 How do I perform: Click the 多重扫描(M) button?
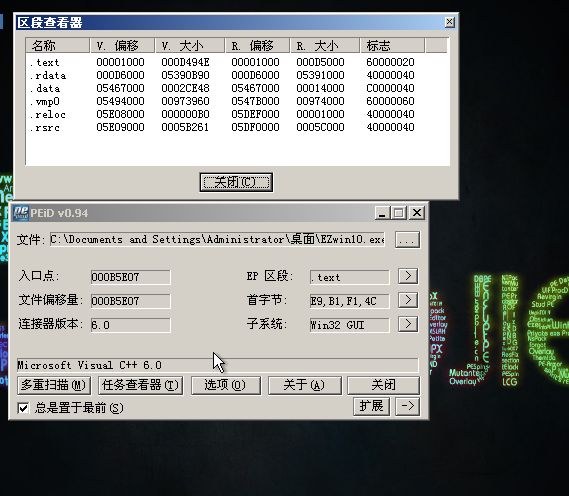coord(54,385)
